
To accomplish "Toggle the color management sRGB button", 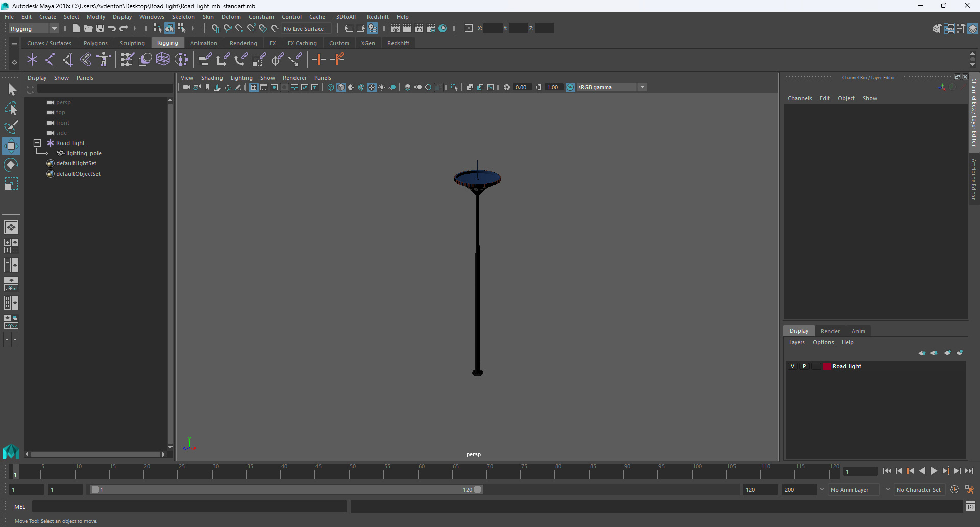I will (570, 87).
